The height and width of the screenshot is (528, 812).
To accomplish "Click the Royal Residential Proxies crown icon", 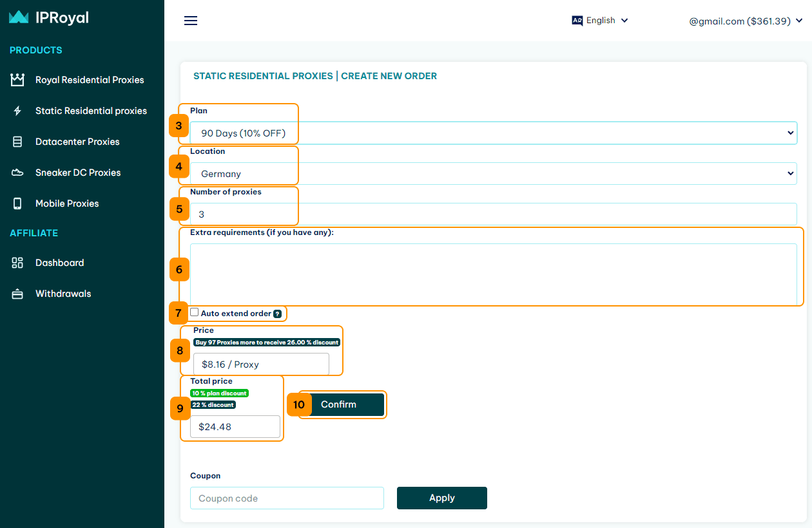I will coord(17,80).
